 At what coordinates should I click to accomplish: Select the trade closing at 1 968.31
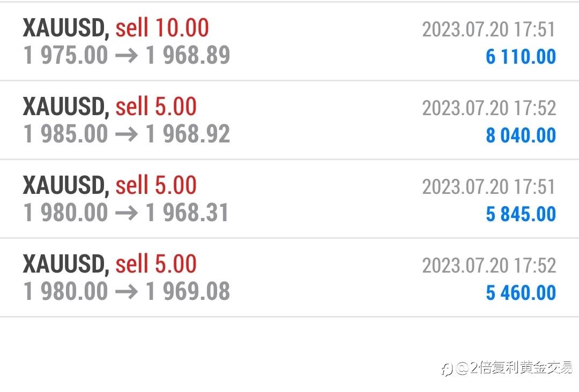[x=289, y=199]
